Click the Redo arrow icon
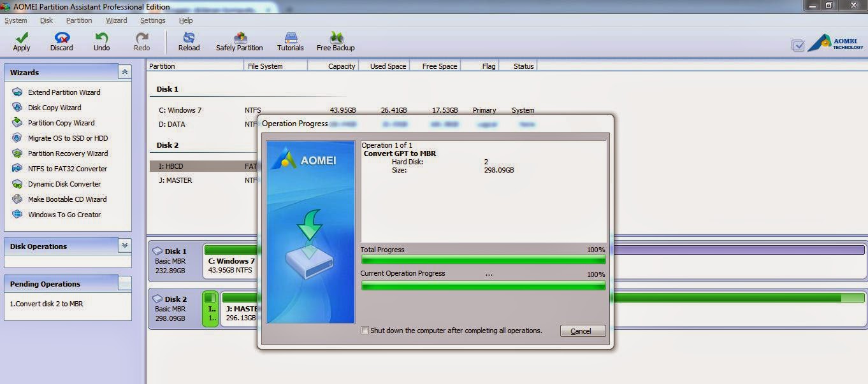 coord(141,38)
